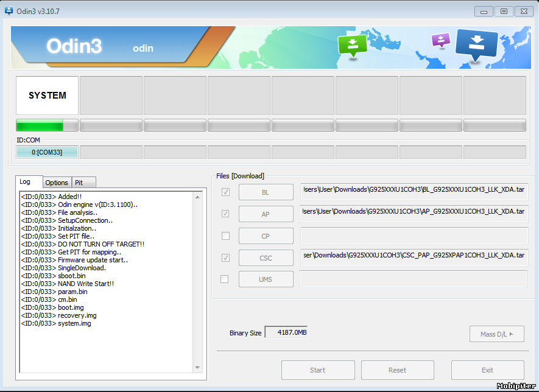539x392 pixels.
Task: Click the Binary Size value 4187.0MB
Action: click(286, 332)
